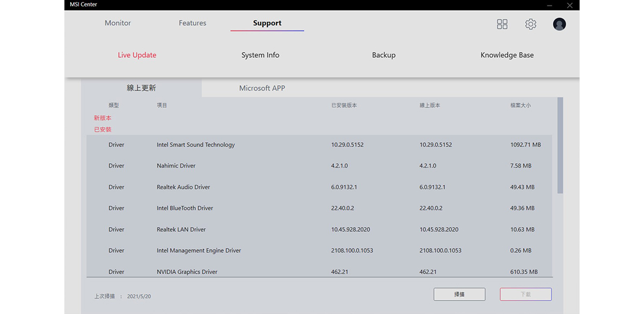The height and width of the screenshot is (314, 644).
Task: Minimize the MSI Center window
Action: point(550,5)
